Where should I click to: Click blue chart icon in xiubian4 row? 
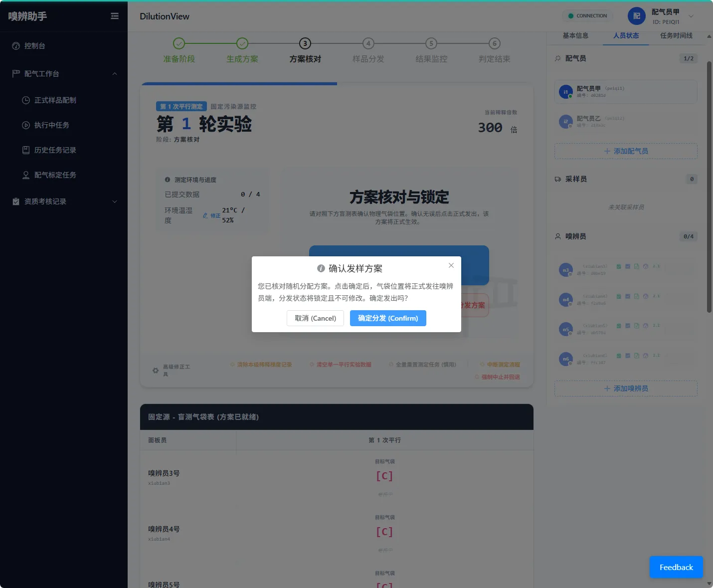pos(628,296)
